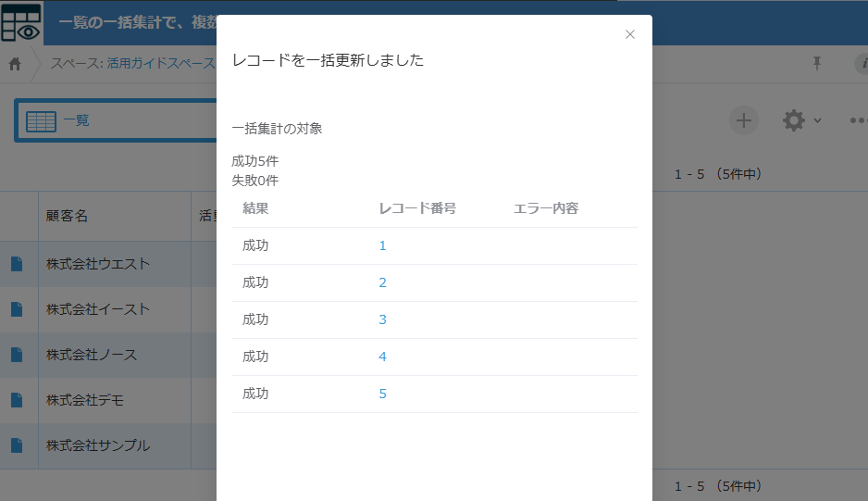Open the 一覧 view selector

tap(117, 120)
